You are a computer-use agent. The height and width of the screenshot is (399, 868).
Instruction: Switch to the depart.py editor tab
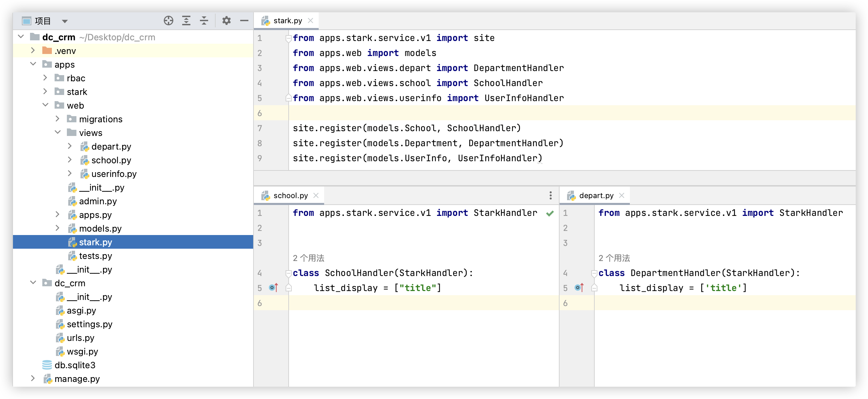(596, 195)
